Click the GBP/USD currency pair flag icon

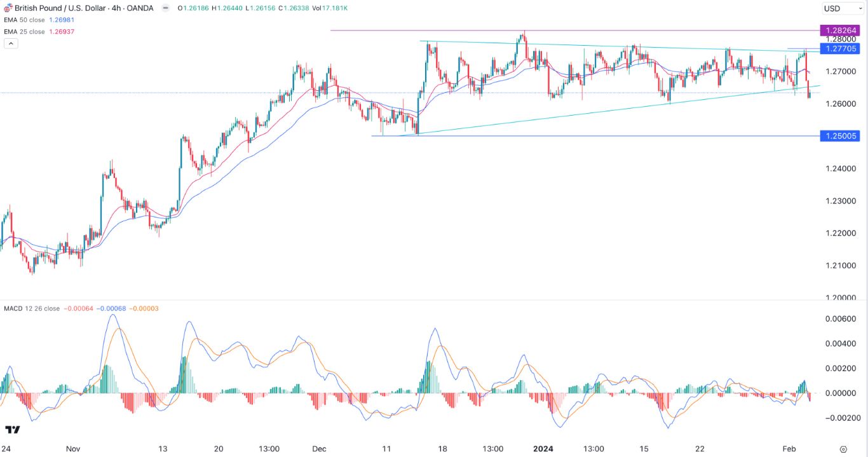tap(8, 8)
